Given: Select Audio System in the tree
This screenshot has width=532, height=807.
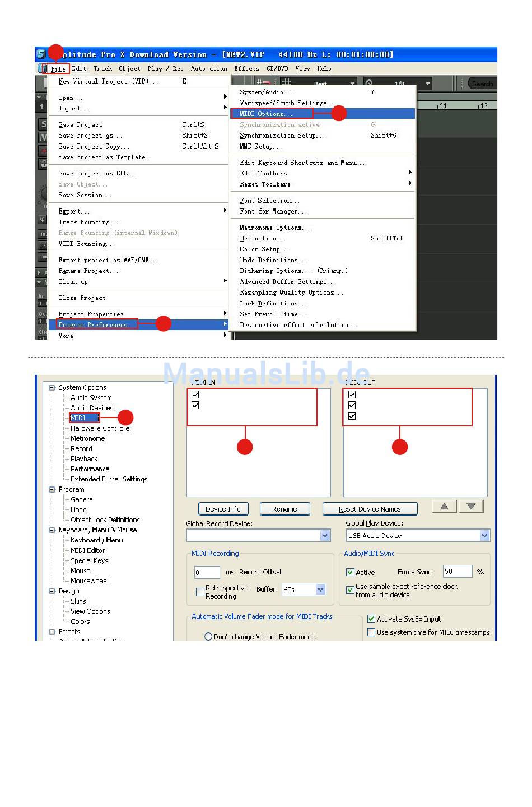Looking at the screenshot, I should pos(91,398).
